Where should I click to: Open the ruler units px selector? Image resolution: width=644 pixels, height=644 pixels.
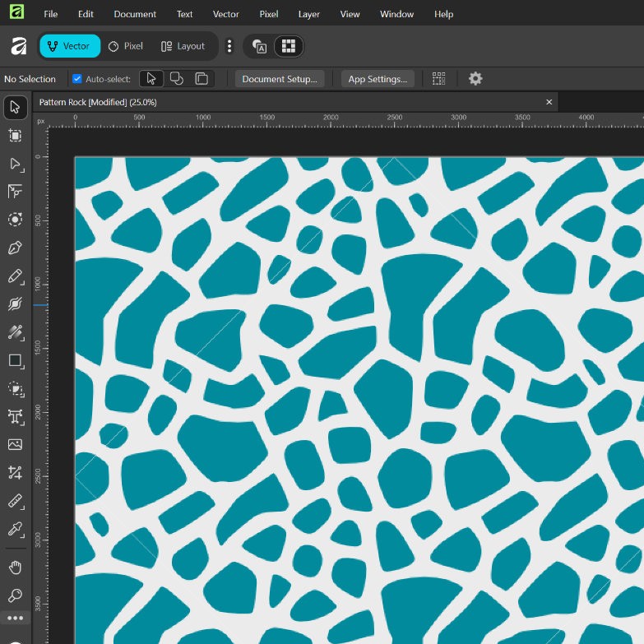tap(40, 121)
